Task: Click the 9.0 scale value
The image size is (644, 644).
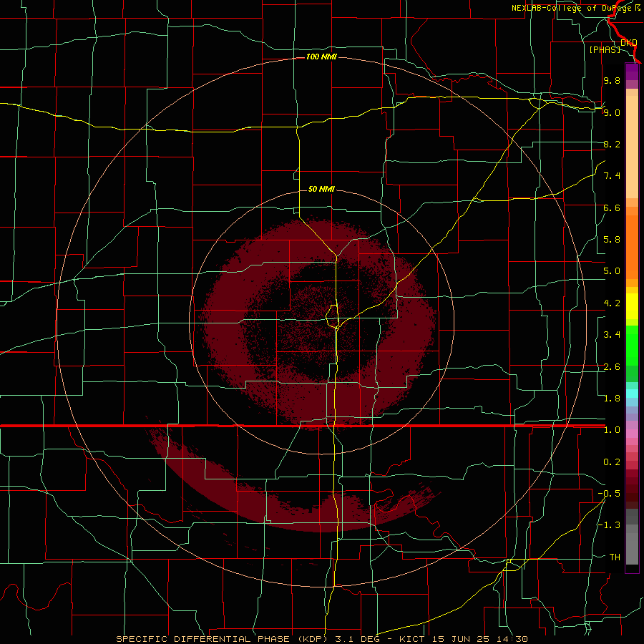Action: click(x=612, y=112)
